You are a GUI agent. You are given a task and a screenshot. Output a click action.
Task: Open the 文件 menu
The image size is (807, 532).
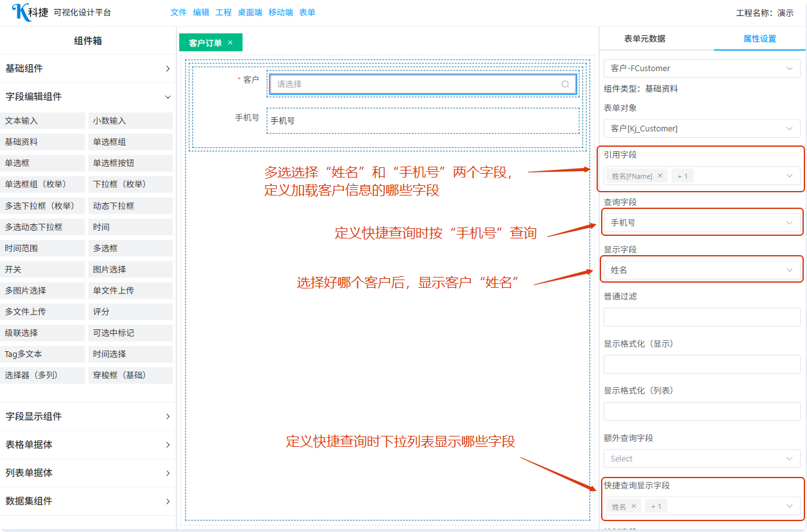pyautogui.click(x=179, y=12)
